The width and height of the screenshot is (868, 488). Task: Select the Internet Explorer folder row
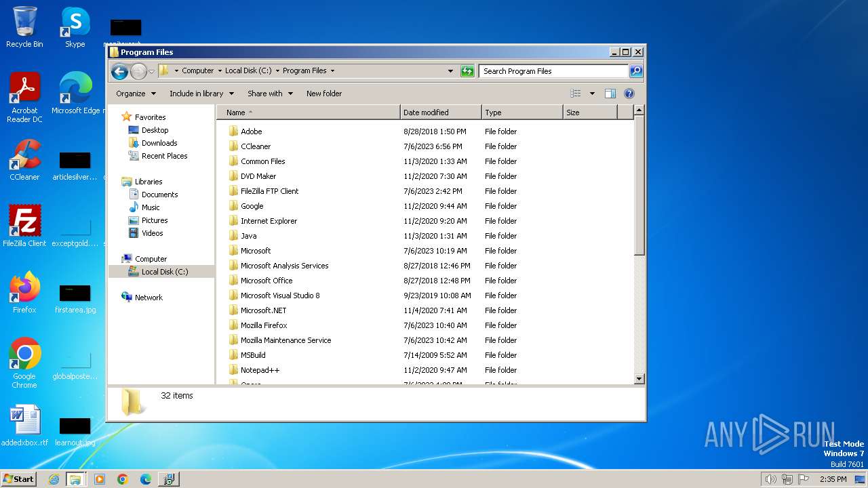coord(424,221)
